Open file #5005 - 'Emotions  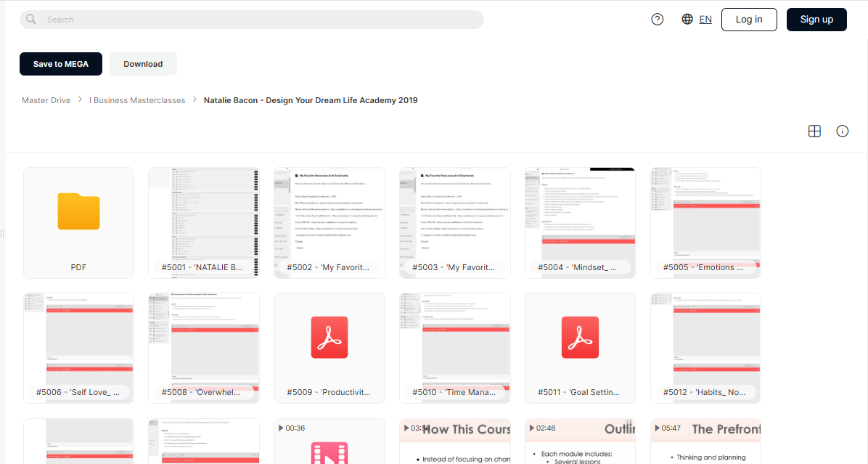[x=706, y=223]
